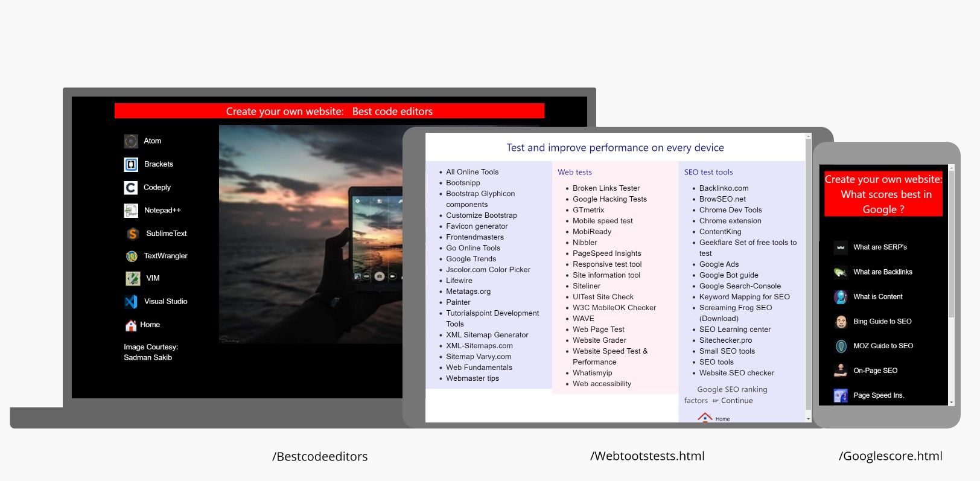Go to Home link on laptop page

click(x=150, y=325)
